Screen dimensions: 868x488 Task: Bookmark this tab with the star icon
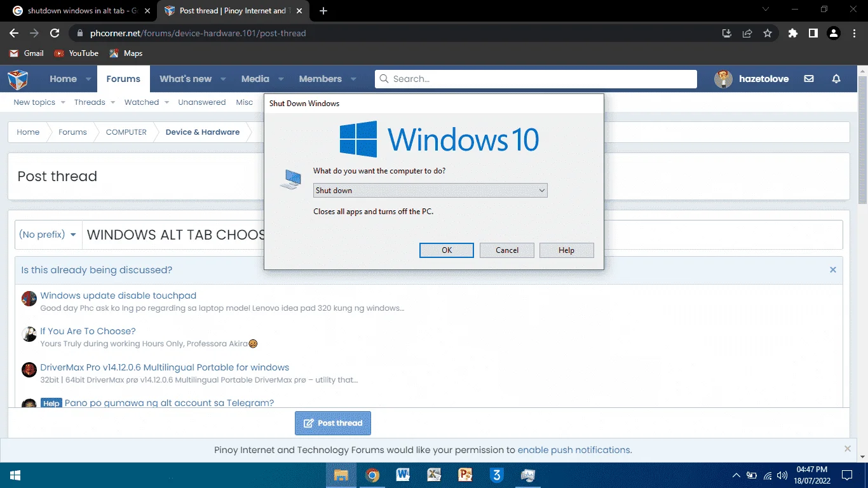768,33
